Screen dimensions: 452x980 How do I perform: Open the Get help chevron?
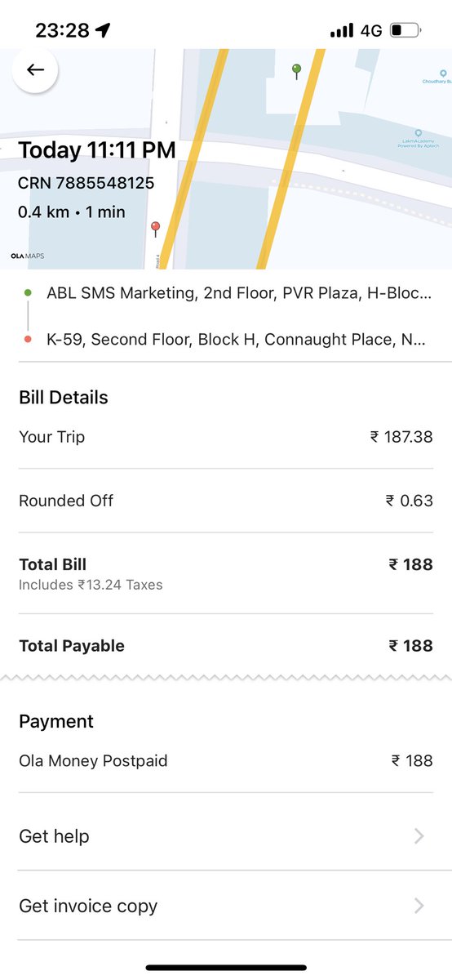pos(419,835)
